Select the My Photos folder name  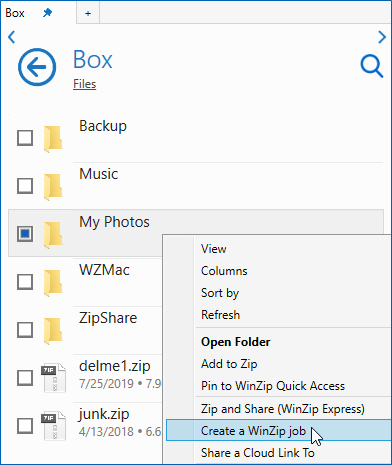114,222
